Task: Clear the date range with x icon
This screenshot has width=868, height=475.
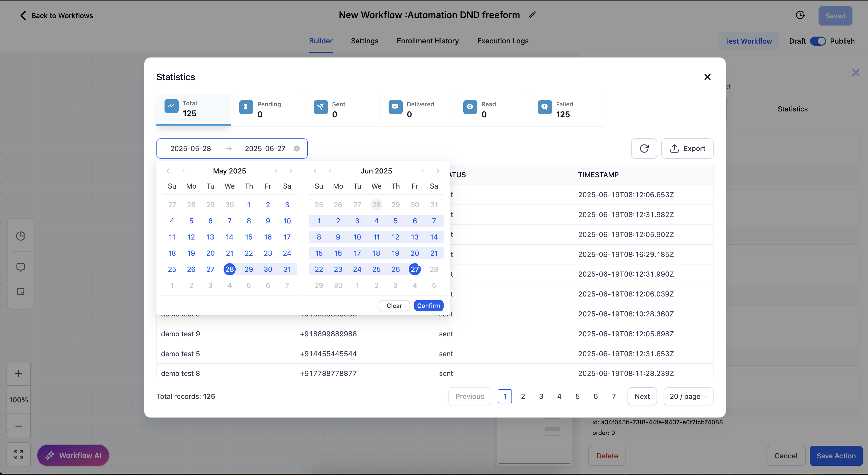Action: [296, 149]
